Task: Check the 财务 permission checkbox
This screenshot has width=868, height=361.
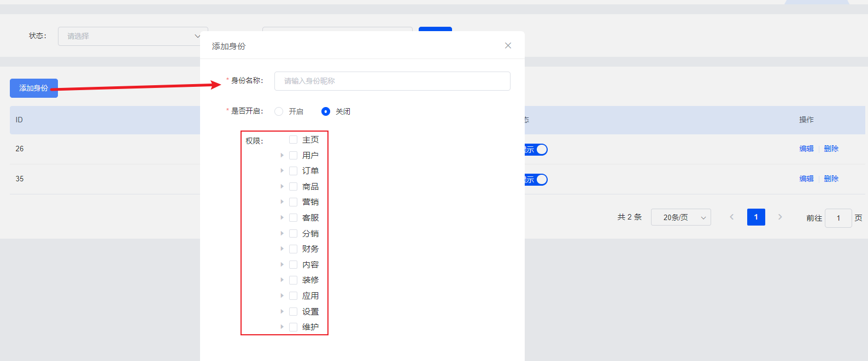Action: coord(294,249)
